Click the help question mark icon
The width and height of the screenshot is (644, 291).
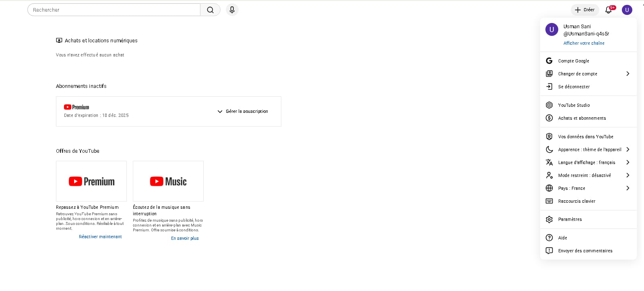pyautogui.click(x=549, y=238)
